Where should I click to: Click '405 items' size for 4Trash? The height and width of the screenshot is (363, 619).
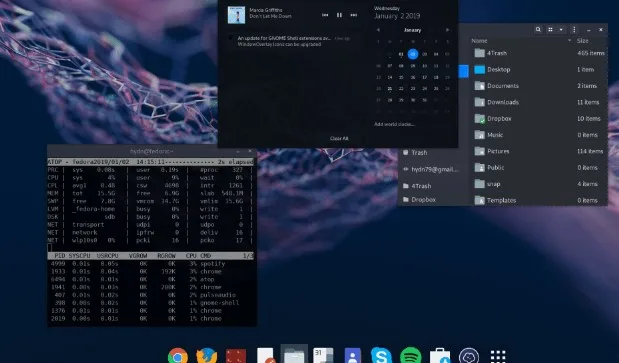(591, 53)
